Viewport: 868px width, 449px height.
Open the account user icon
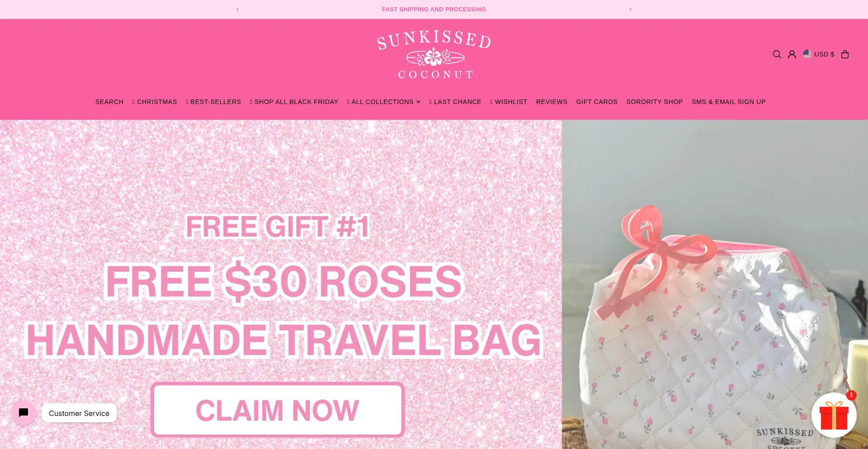pyautogui.click(x=792, y=54)
